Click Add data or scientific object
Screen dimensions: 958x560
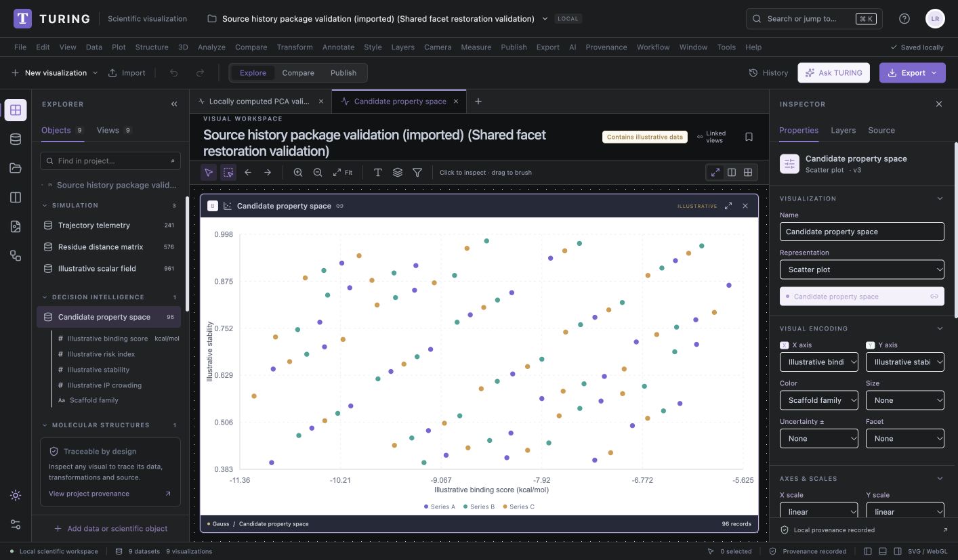(x=110, y=529)
